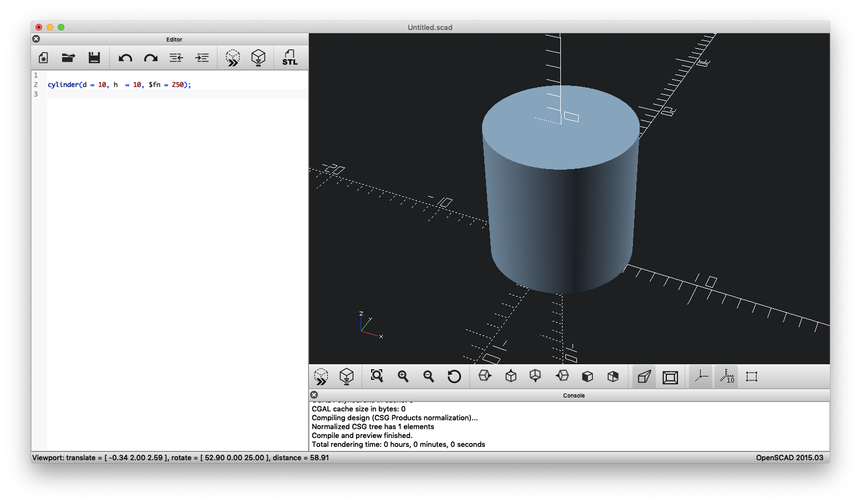The height and width of the screenshot is (504, 861).
Task: Render the model with CGAL
Action: [259, 57]
